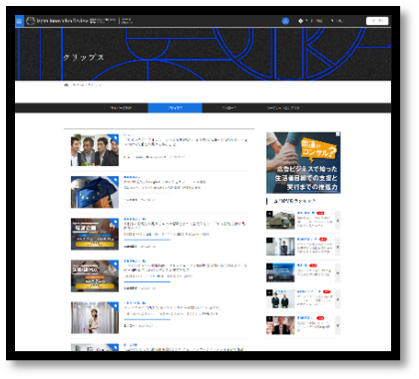Image resolution: width=419 pixels, height=379 pixels.
Task: Click clip button beside the blue sky ranking item
Action: click(x=338, y=273)
